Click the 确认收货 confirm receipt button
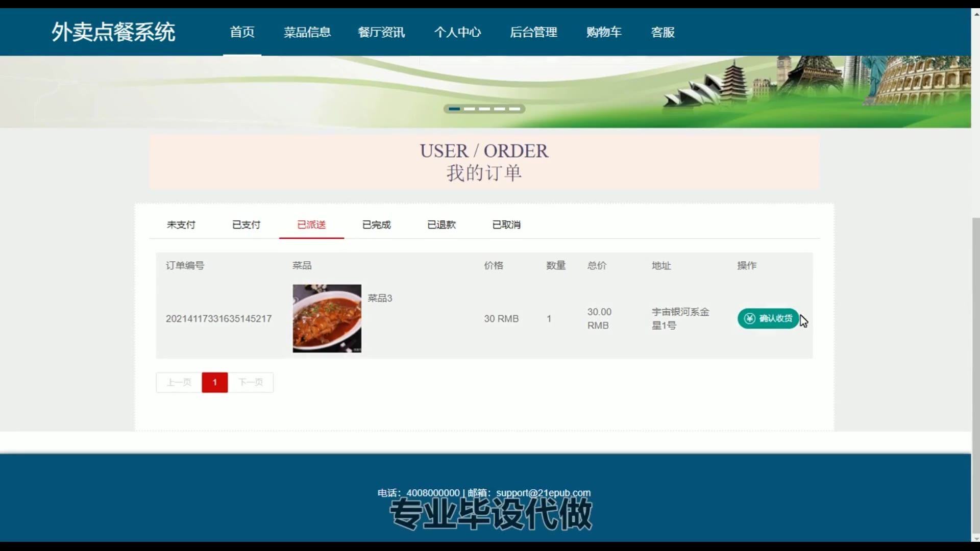This screenshot has width=980, height=551. [768, 318]
